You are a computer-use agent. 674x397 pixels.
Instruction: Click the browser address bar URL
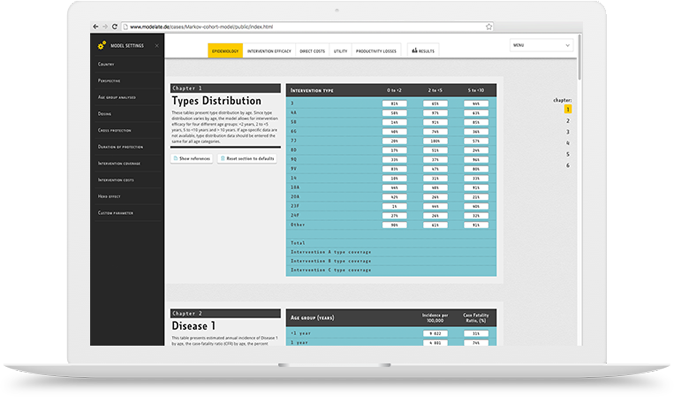tap(202, 27)
